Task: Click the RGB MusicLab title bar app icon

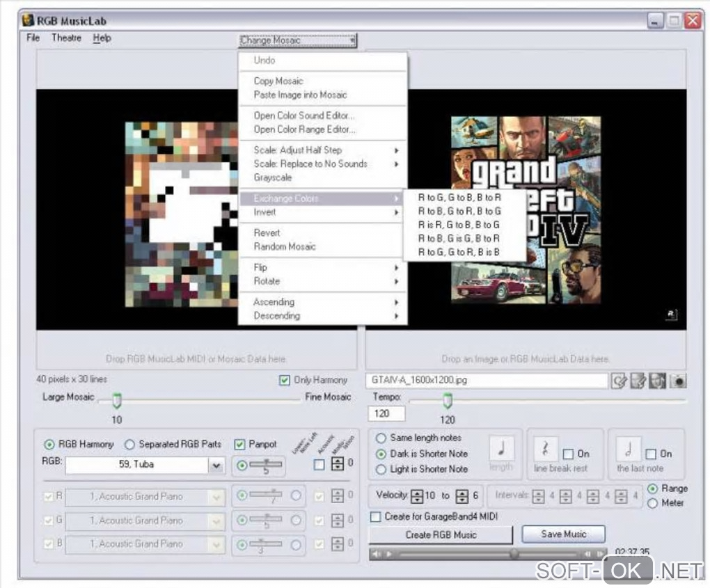Action: (x=28, y=20)
